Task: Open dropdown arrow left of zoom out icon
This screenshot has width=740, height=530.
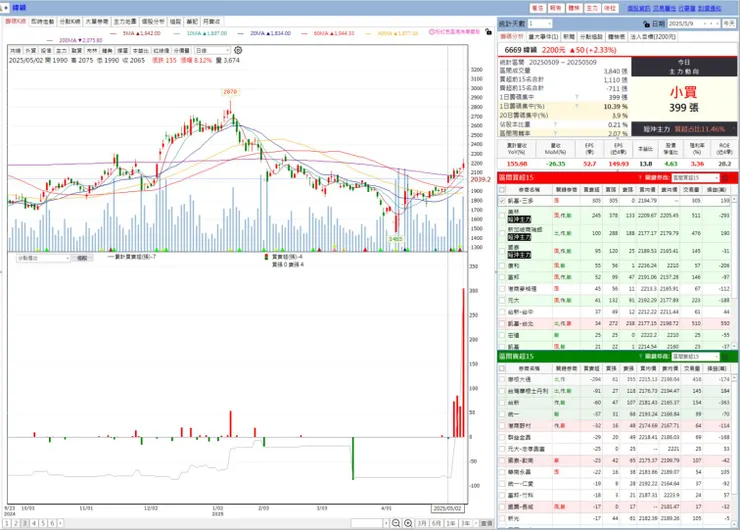Action: pyautogui.click(x=387, y=523)
